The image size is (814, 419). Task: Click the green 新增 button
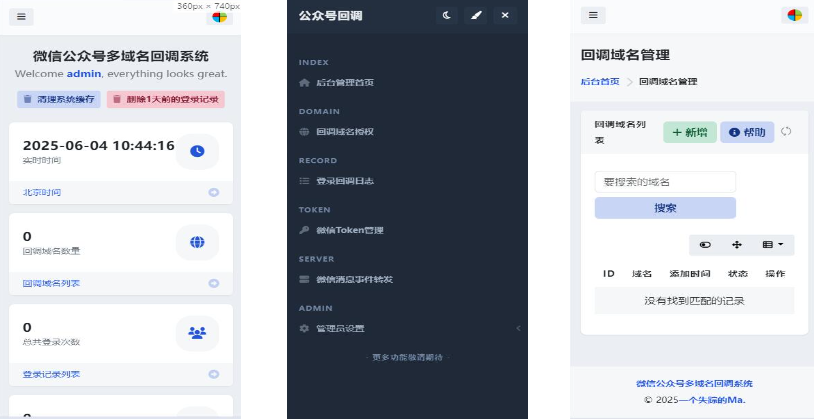pos(690,132)
